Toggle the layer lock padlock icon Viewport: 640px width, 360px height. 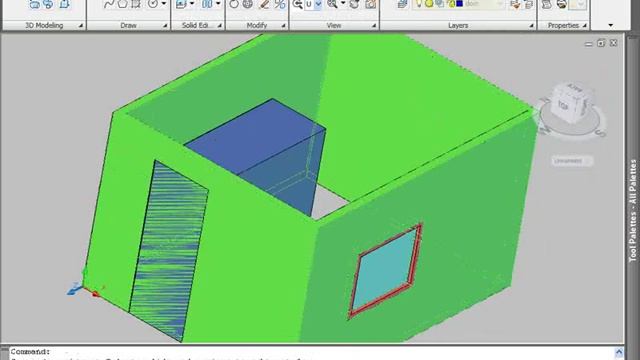coord(451,4)
